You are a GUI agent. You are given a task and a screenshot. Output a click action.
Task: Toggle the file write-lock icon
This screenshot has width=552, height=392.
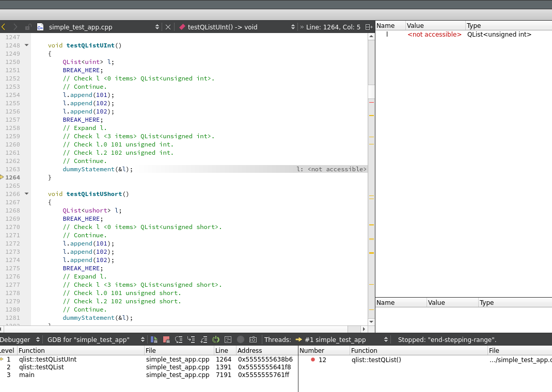pos(28,27)
